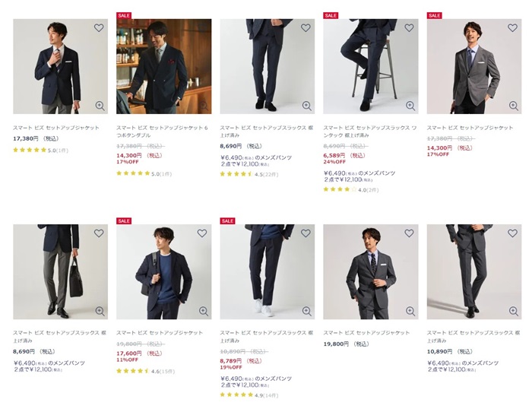Zoom the 19,800円 gray jacket photo
532x409 pixels.
coord(410,311)
